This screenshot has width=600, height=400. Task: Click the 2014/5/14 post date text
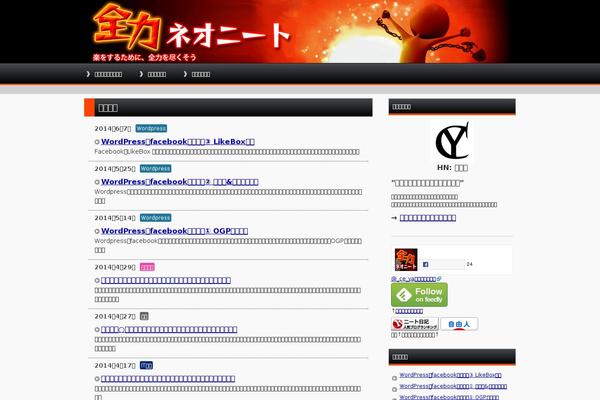[x=115, y=218]
